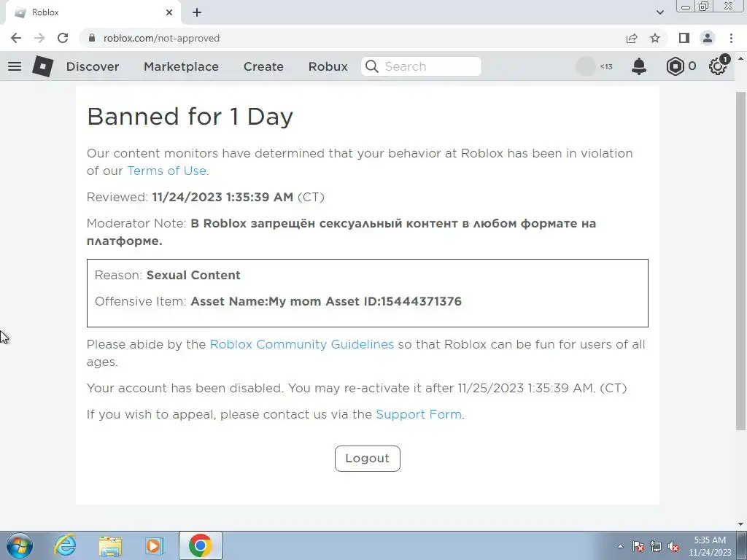This screenshot has width=747, height=560.
Task: Click the 'Asset ID:15444371376' text
Action: [x=393, y=301]
